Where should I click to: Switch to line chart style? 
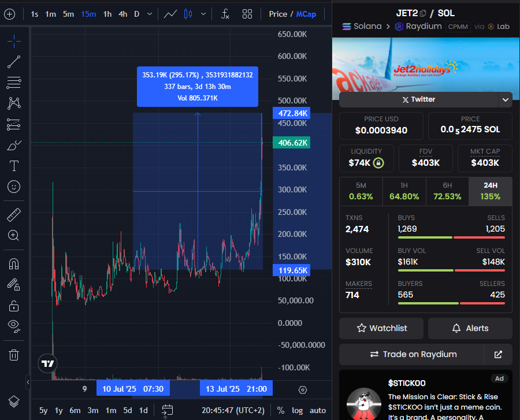170,14
